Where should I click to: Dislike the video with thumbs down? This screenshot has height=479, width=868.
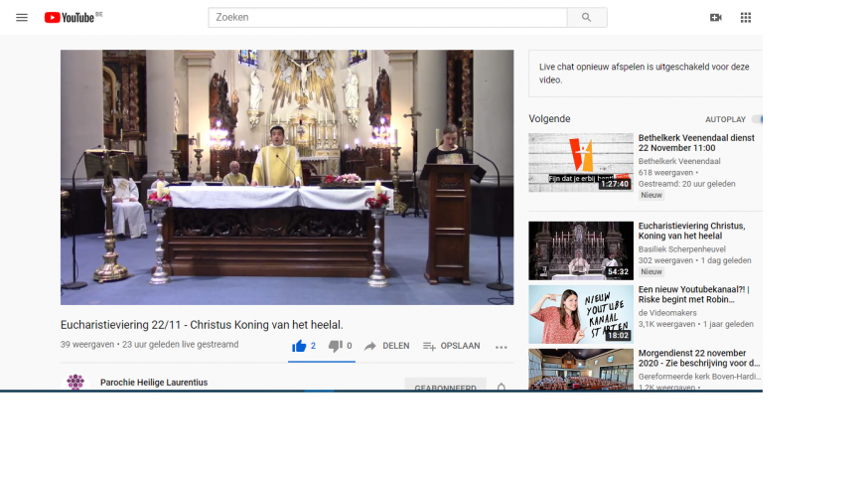335,346
